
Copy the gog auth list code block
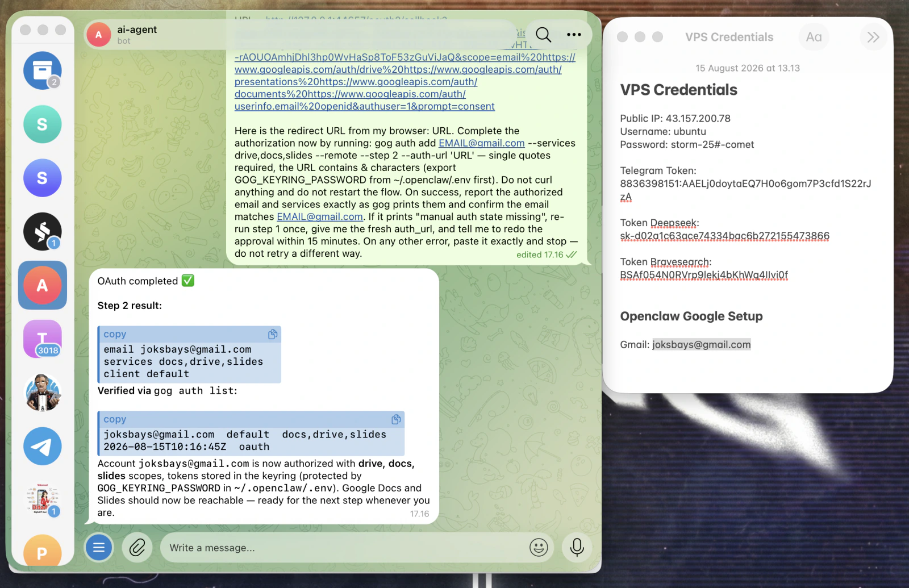396,419
